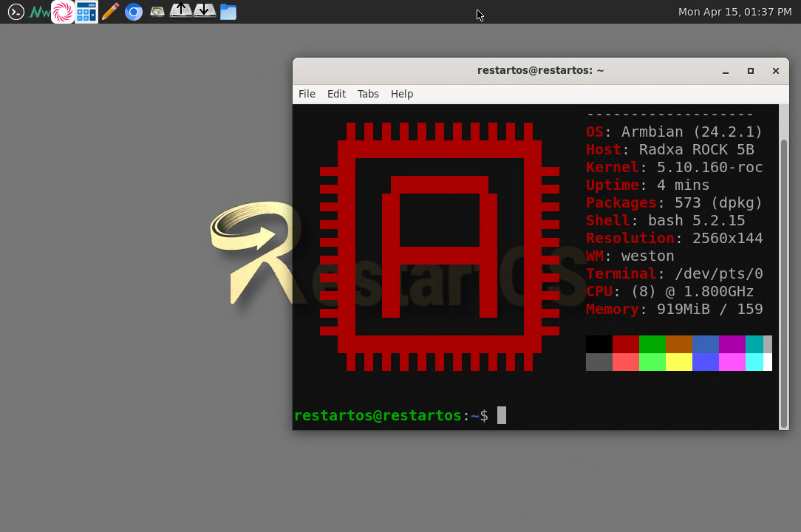Viewport: 801px width, 532px height.
Task: Open the blue folder file manager icon
Action: 228,12
